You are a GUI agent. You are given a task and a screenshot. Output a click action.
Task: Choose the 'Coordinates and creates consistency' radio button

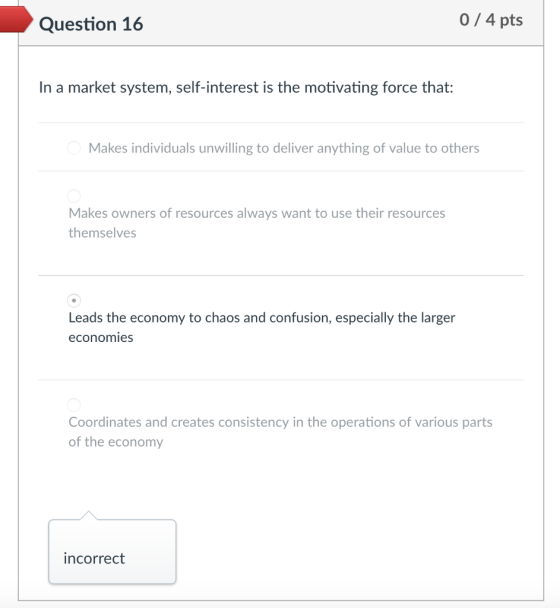pos(74,404)
